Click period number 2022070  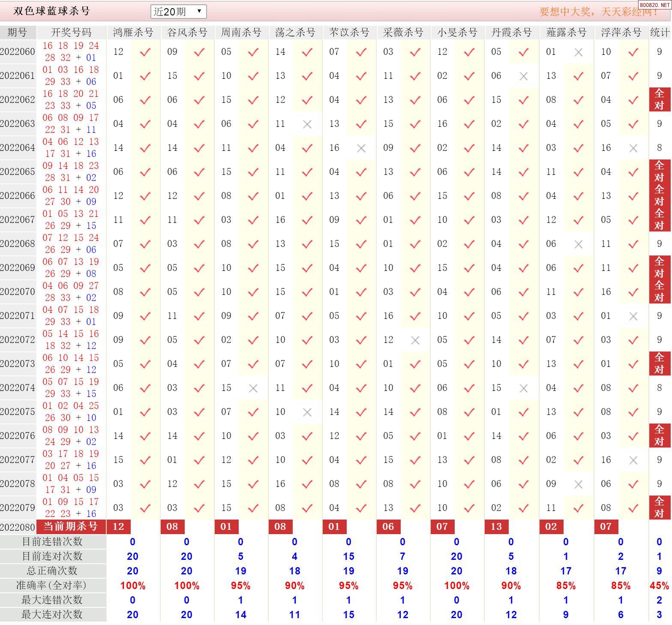coord(18,292)
